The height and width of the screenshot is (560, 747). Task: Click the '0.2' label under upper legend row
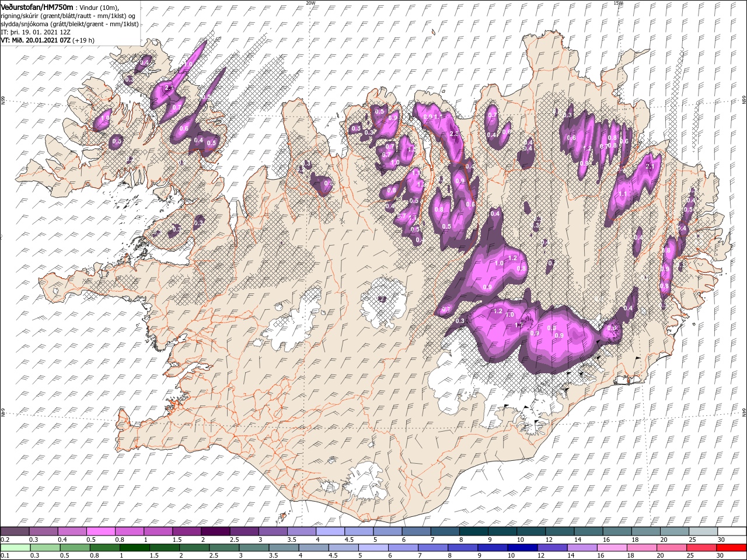(x=5, y=540)
